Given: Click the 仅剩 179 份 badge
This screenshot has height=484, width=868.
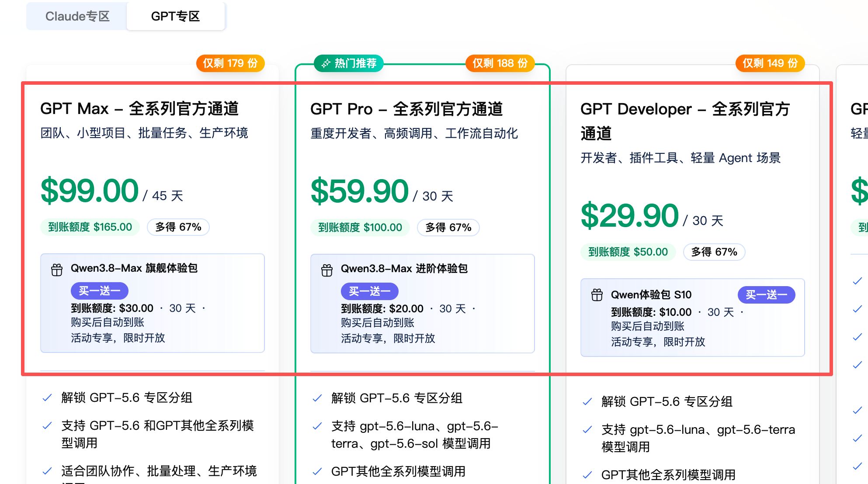Looking at the screenshot, I should pyautogui.click(x=230, y=63).
